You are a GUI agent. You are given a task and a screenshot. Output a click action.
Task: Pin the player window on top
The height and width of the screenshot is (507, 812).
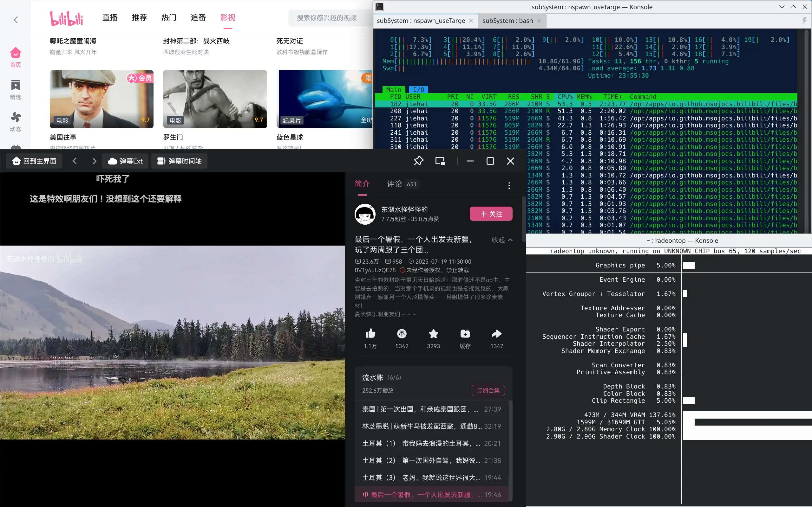418,161
